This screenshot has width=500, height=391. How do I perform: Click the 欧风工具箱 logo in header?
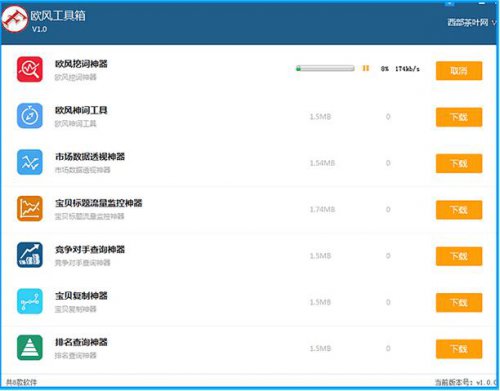pyautogui.click(x=14, y=19)
